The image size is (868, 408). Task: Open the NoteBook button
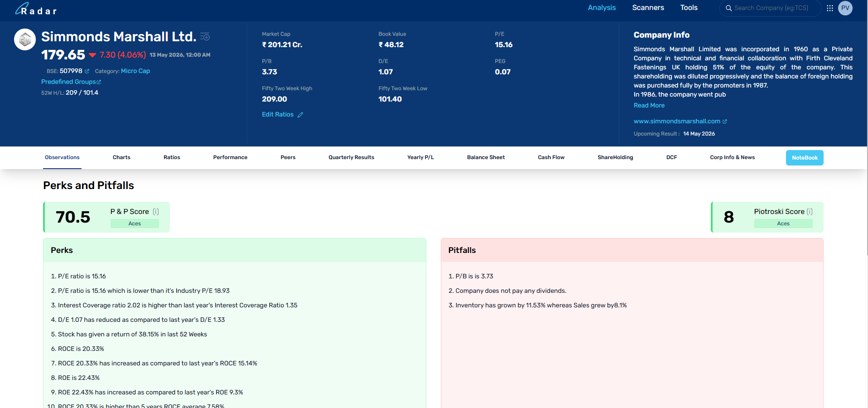click(x=805, y=158)
